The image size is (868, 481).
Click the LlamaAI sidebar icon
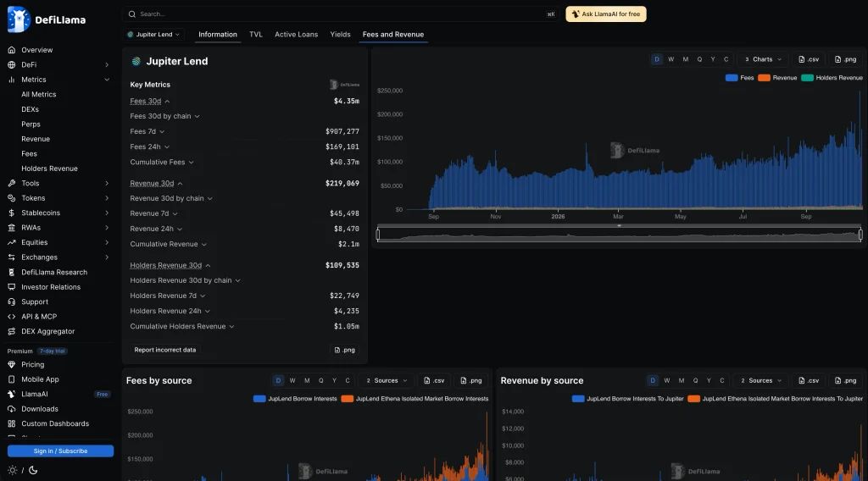[x=12, y=394]
